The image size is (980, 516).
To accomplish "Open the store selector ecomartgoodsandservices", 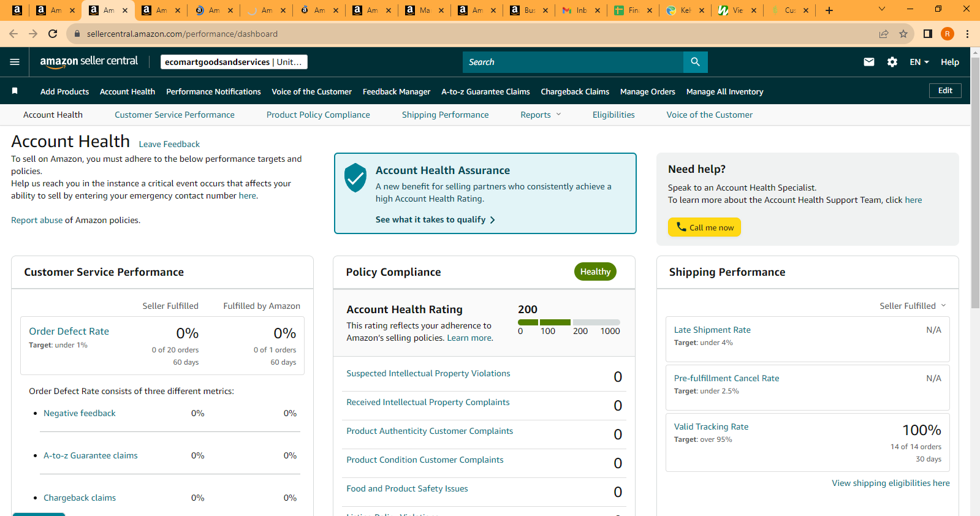I will coord(234,62).
